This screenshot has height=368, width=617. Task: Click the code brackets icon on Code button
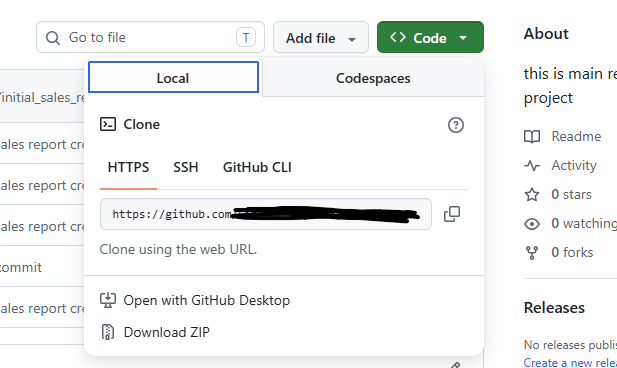coord(398,37)
